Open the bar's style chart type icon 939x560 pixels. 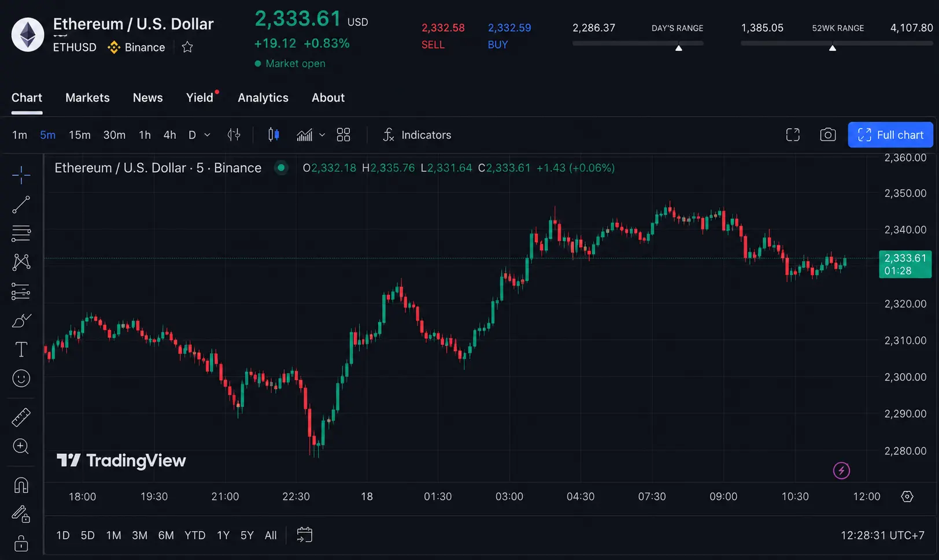234,135
